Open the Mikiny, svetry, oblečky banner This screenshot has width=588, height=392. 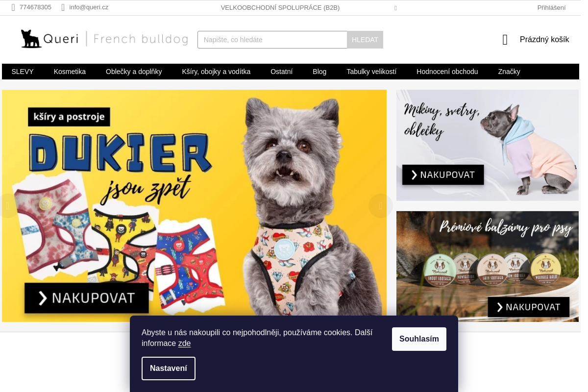click(488, 145)
